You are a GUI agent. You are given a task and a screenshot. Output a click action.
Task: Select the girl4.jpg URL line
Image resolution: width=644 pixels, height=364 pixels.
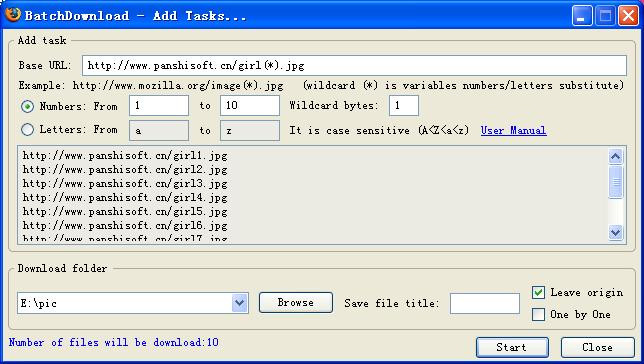click(x=125, y=198)
